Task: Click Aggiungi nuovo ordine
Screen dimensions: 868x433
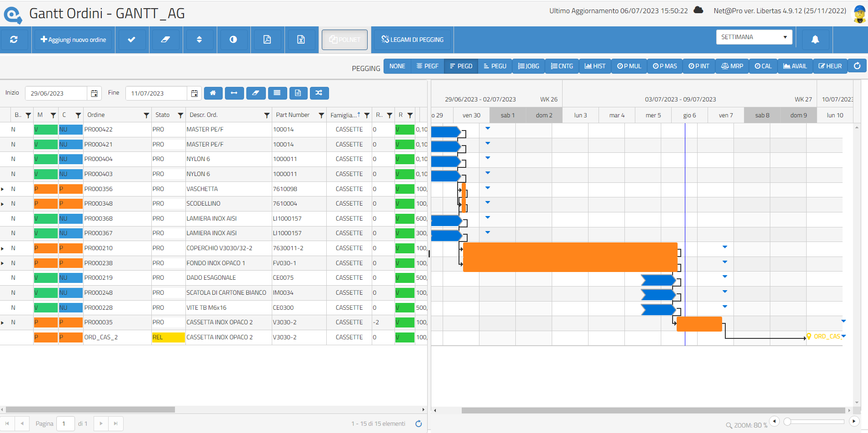Action: (73, 40)
